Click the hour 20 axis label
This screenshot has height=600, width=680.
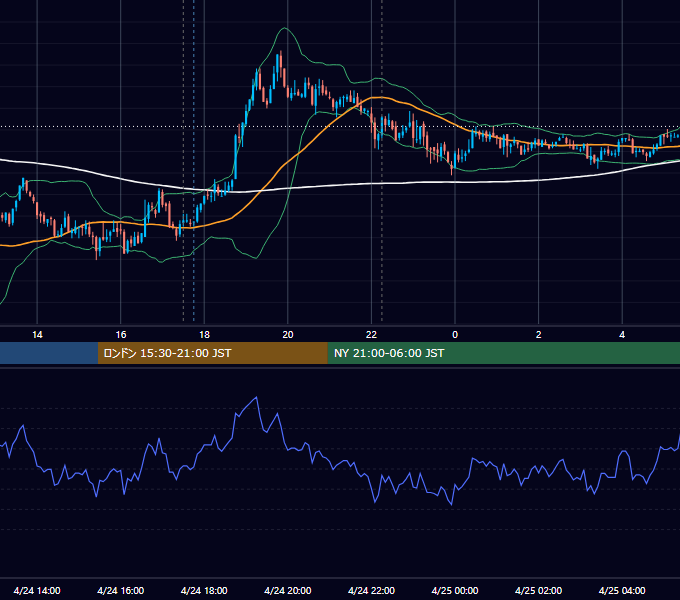click(288, 335)
